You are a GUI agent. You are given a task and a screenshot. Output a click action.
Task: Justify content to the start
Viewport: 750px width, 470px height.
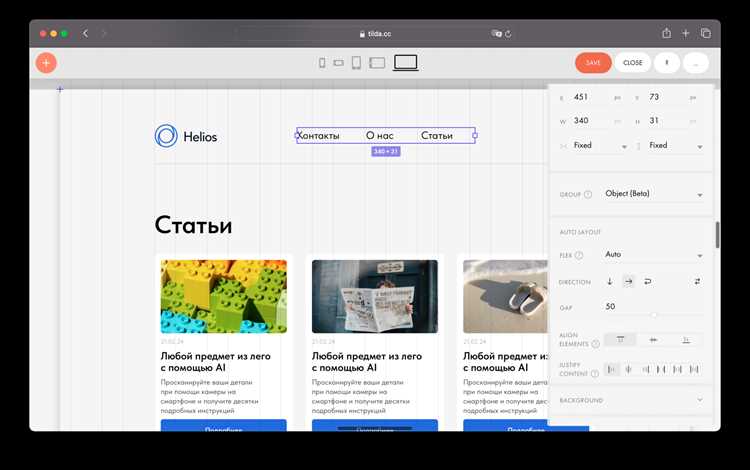click(x=611, y=369)
